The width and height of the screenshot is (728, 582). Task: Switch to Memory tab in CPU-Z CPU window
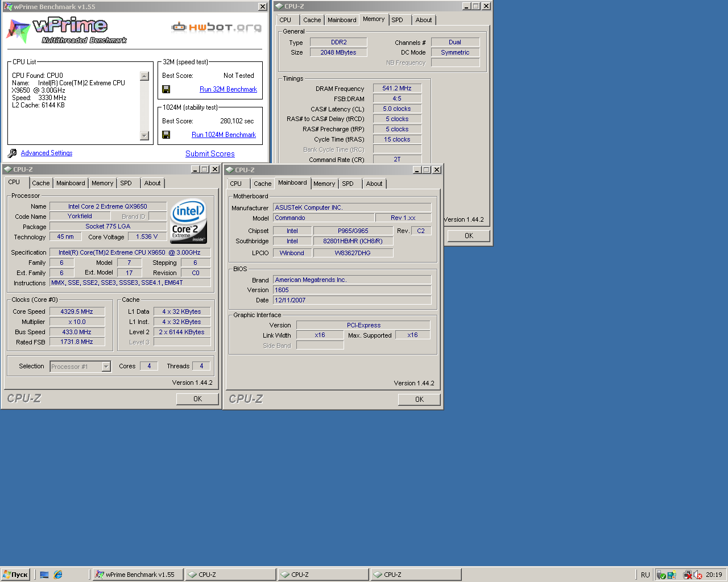pos(102,183)
